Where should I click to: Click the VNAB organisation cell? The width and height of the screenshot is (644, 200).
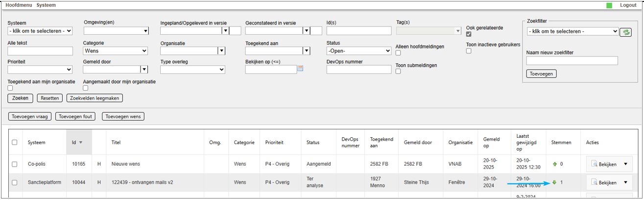coord(455,164)
